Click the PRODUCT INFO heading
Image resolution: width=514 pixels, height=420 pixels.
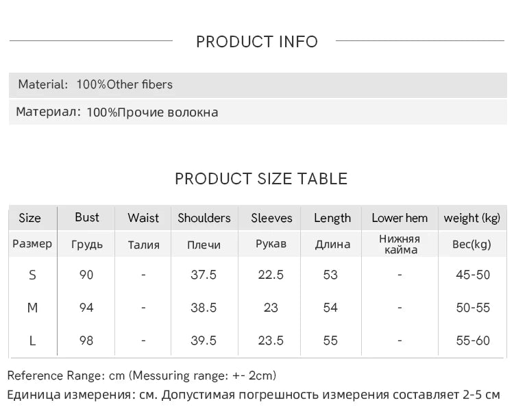[257, 42]
